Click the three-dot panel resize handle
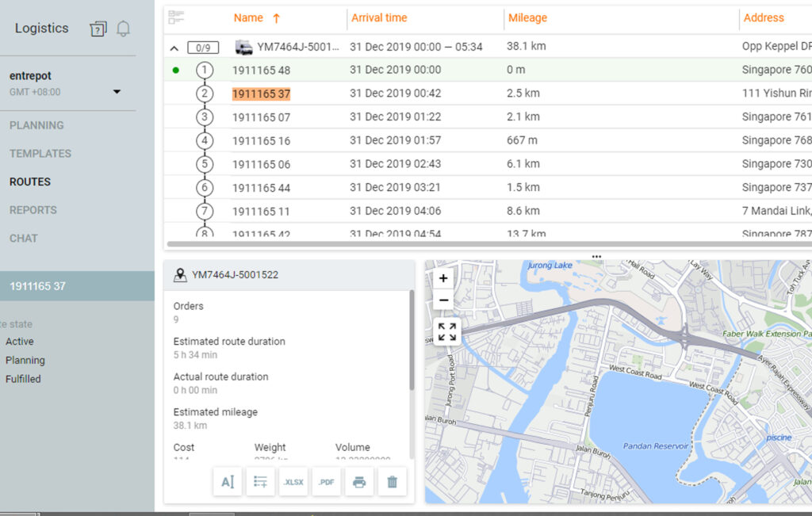 [596, 257]
